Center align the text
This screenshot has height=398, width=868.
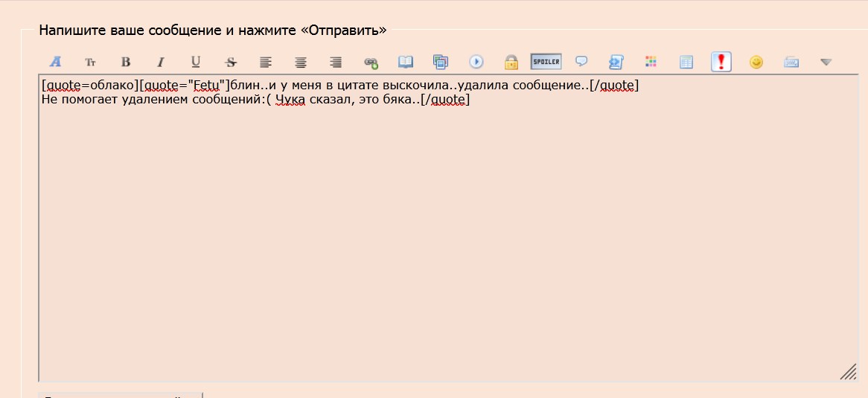pos(301,62)
